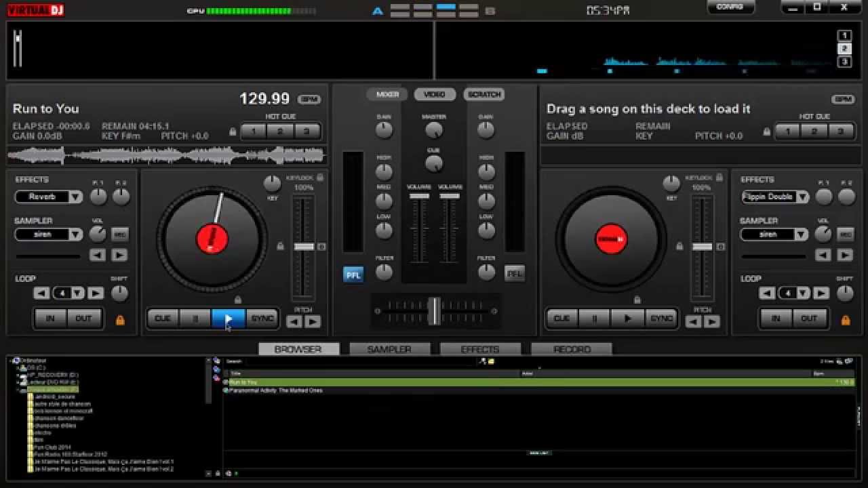Open the EFFECTS tab
The height and width of the screenshot is (488, 868).
click(480, 349)
